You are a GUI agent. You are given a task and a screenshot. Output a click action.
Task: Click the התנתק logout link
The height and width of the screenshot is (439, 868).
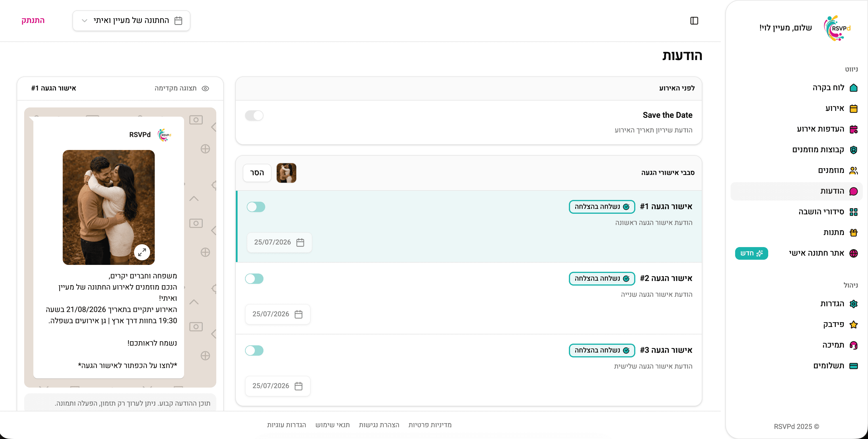[33, 20]
